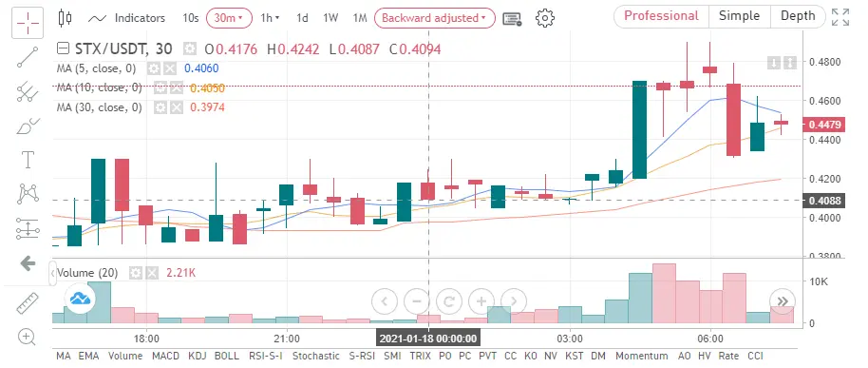Open MA 5 indicator settings

(153, 68)
